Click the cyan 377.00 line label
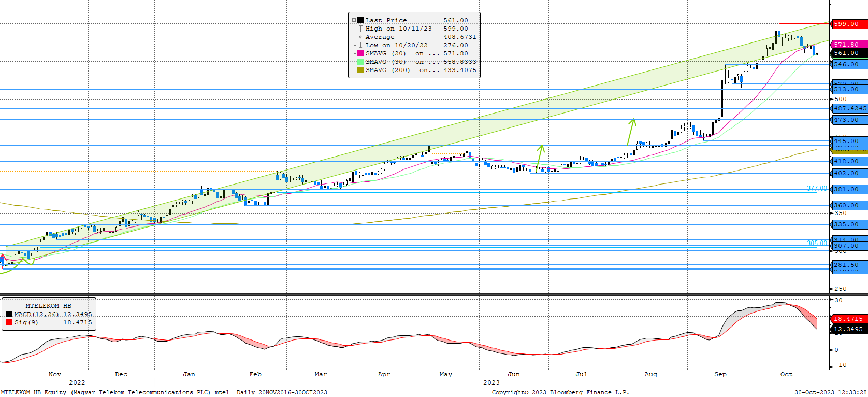 817,188
